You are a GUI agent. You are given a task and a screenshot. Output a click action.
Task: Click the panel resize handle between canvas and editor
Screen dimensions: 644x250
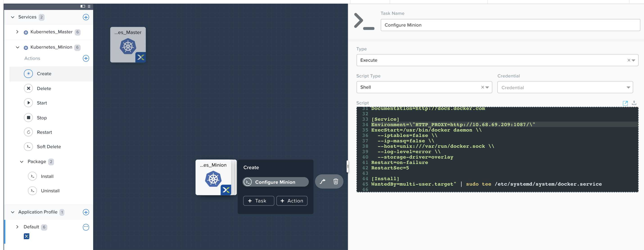coord(347,166)
